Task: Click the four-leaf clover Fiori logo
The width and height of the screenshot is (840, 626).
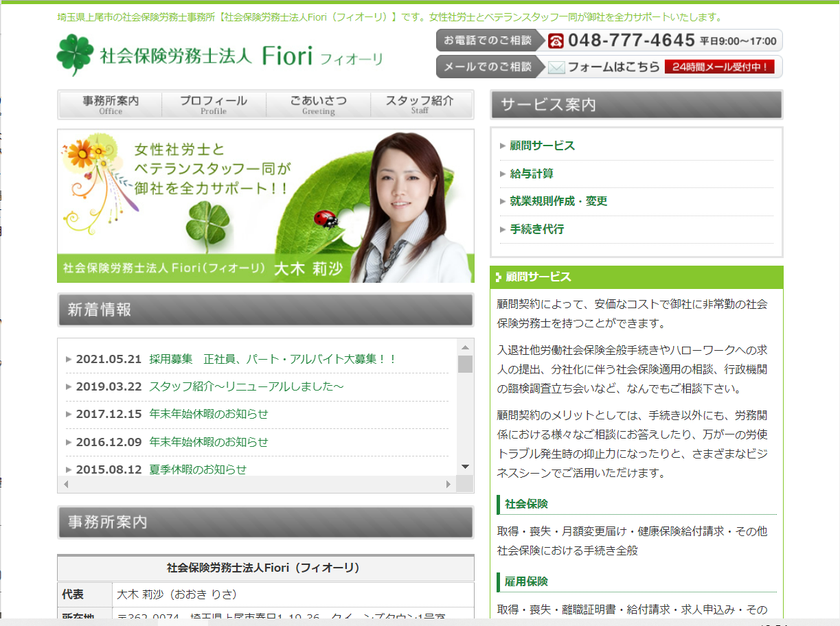Action: pos(75,55)
